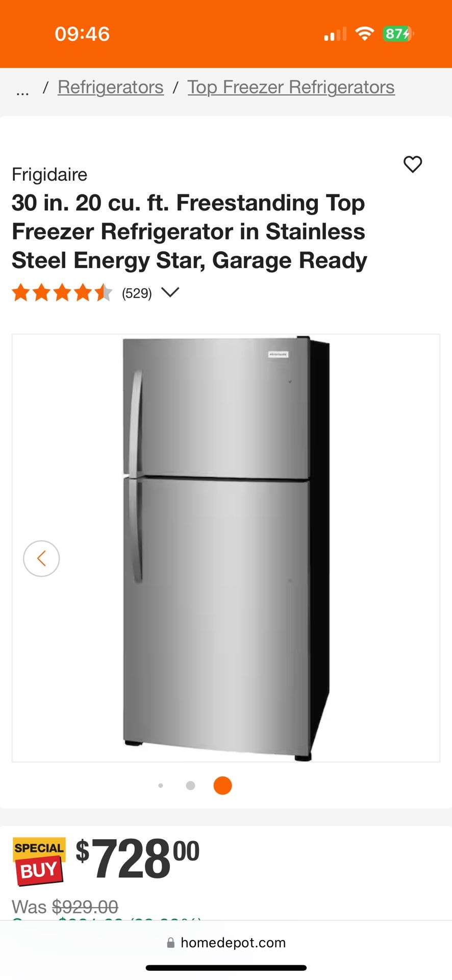Tap the 09:46 clock in status bar

click(82, 34)
